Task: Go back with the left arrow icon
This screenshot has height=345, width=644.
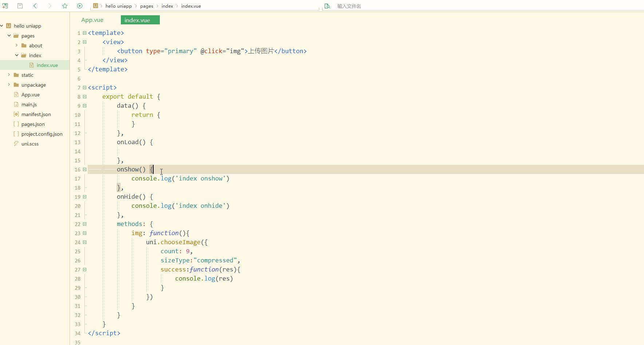Action: [x=35, y=6]
